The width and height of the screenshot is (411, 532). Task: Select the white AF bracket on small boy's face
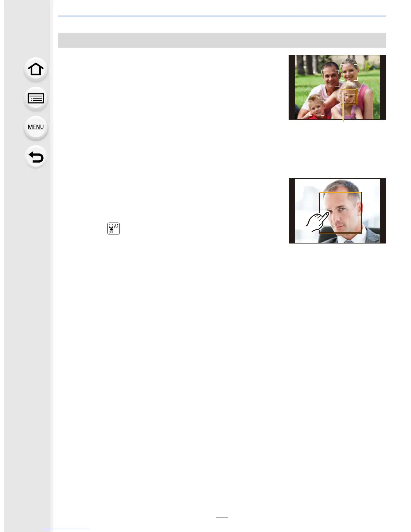317,108
